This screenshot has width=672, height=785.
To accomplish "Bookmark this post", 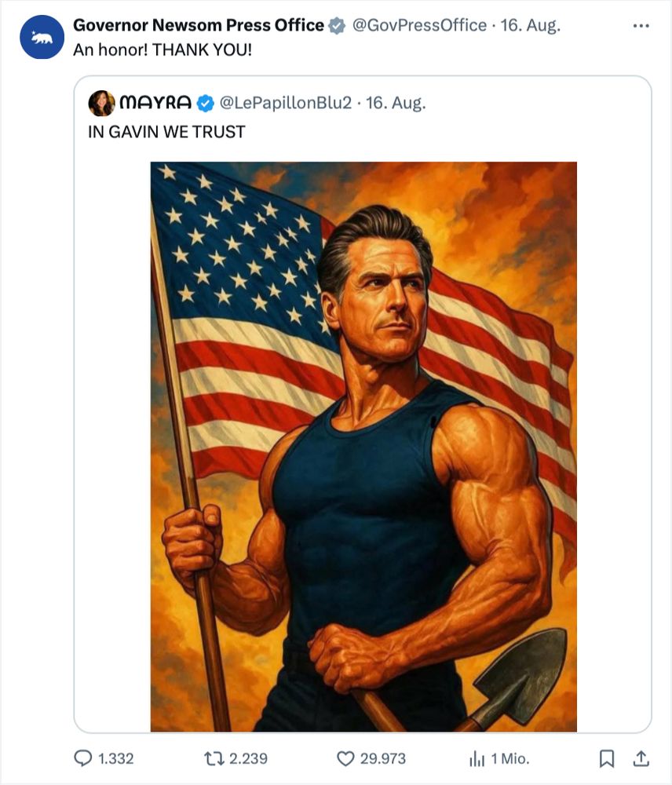I will coord(607,758).
